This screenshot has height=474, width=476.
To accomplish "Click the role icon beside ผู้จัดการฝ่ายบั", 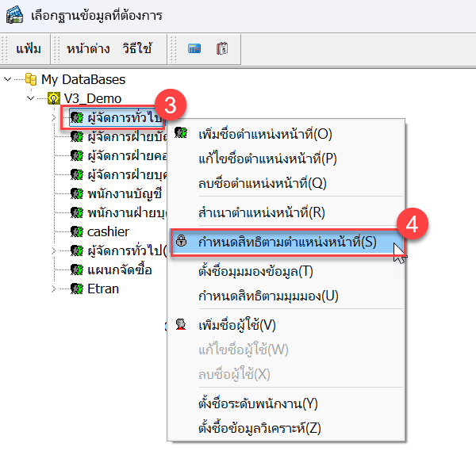I will coord(77,136).
